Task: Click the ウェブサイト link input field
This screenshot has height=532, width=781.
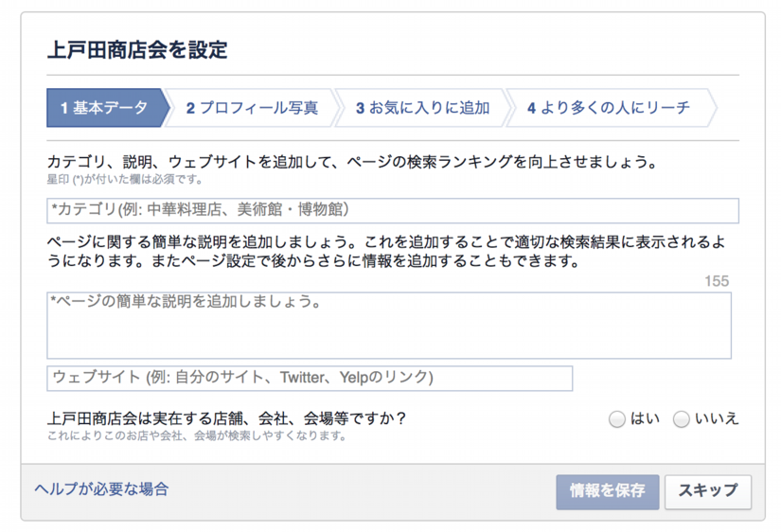Action: (310, 378)
